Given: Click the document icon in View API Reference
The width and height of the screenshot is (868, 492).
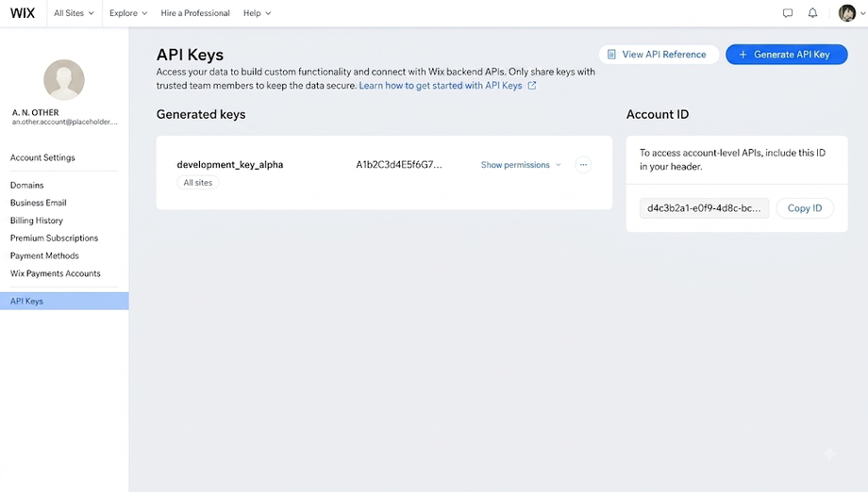Looking at the screenshot, I should [611, 54].
